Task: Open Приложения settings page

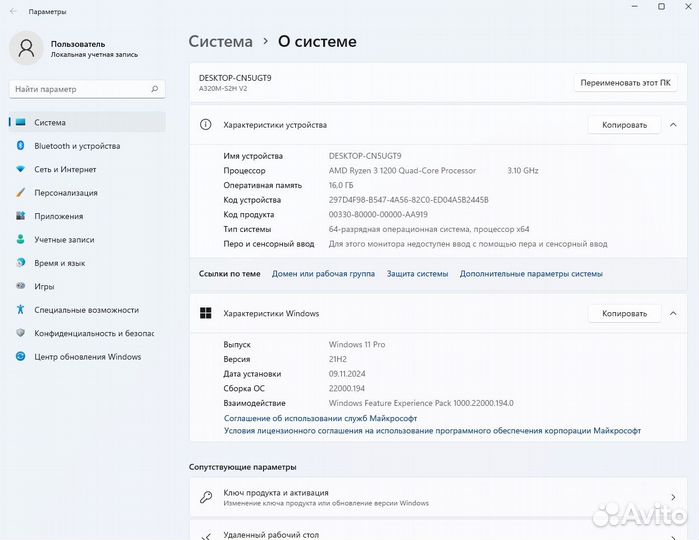Action: point(58,216)
